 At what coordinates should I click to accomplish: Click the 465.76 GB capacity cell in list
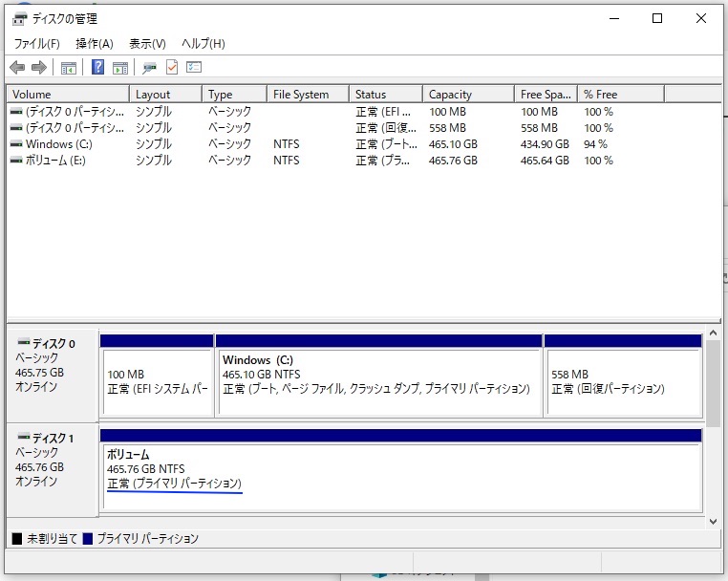453,161
